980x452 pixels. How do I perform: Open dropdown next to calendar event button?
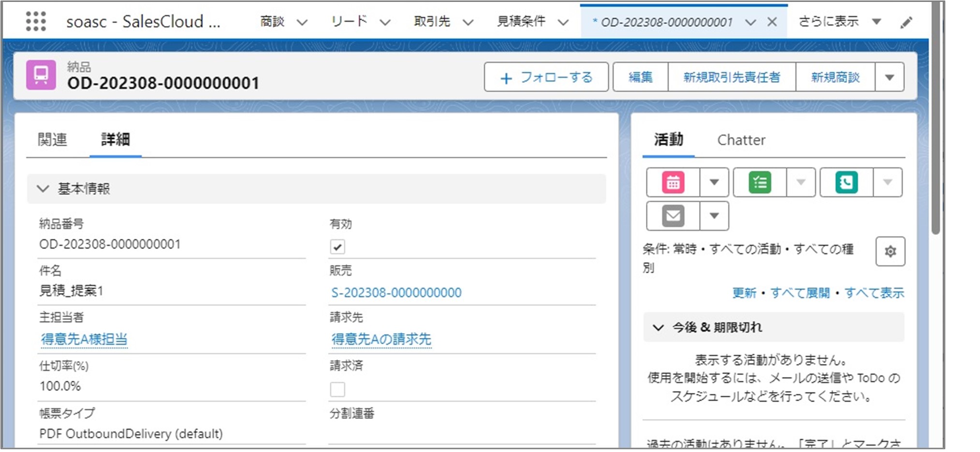tap(714, 182)
